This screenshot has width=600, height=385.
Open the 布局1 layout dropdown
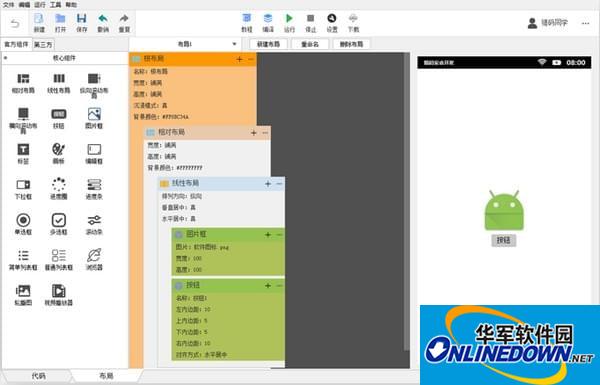click(185, 44)
